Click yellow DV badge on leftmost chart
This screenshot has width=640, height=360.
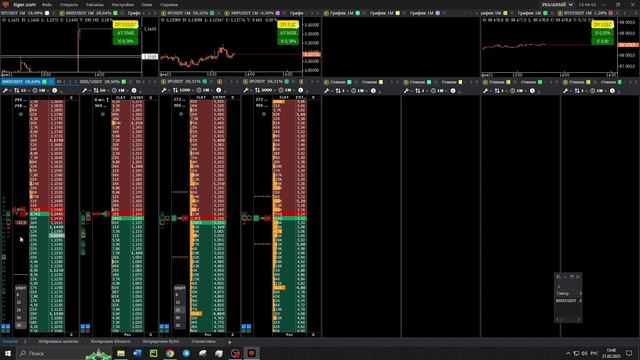(x=125, y=25)
